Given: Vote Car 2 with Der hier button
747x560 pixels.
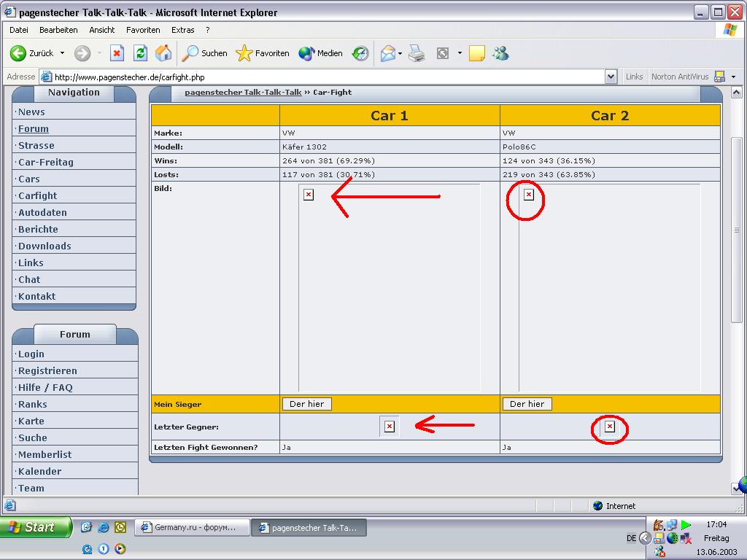Looking at the screenshot, I should (527, 404).
